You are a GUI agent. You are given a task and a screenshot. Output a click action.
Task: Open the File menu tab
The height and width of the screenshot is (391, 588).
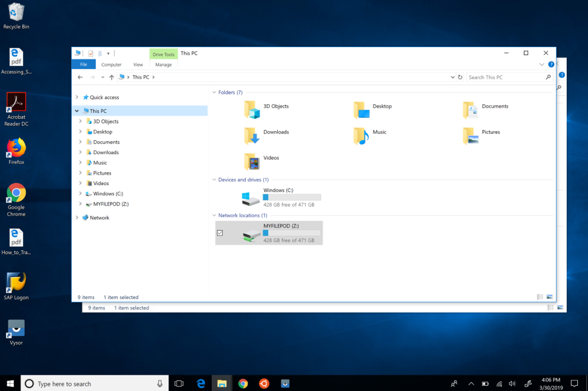pos(84,65)
